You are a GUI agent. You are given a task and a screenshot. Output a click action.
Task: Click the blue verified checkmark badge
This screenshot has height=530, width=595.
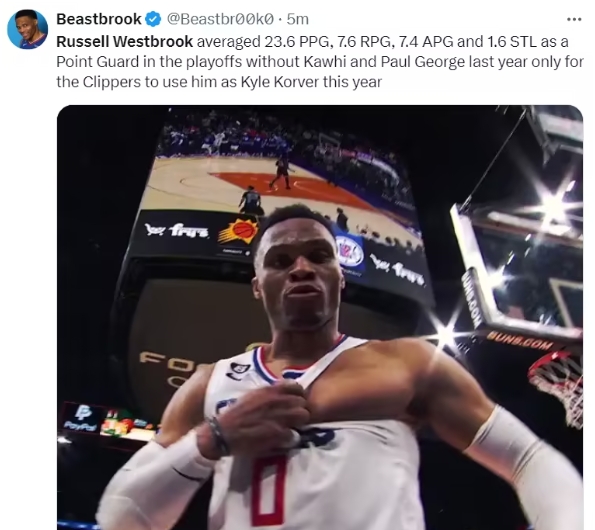click(x=153, y=19)
